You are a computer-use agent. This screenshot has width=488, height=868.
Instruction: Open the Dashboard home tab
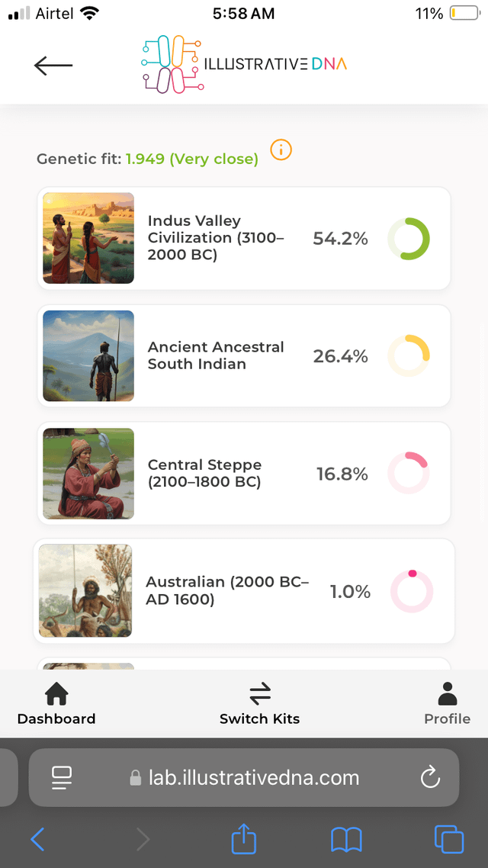[x=56, y=704]
